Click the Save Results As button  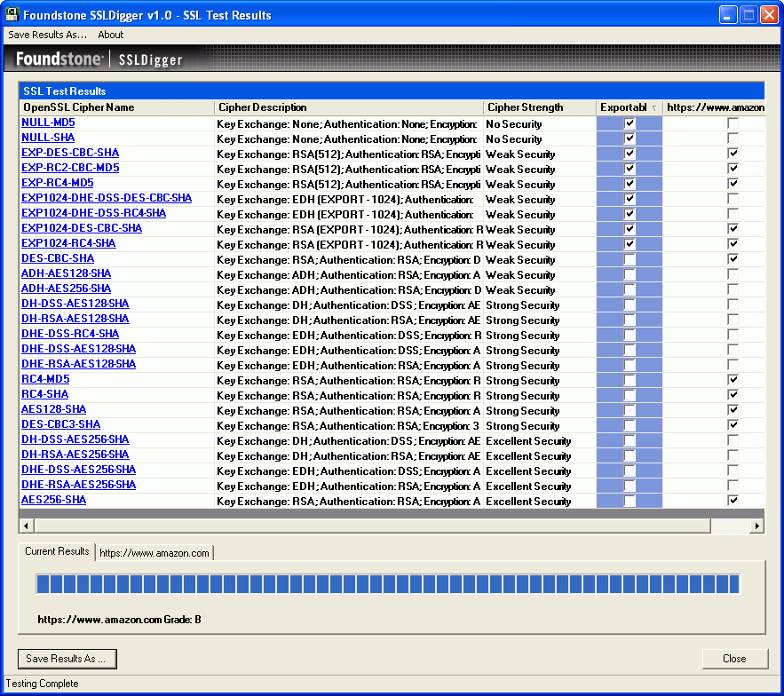67,659
